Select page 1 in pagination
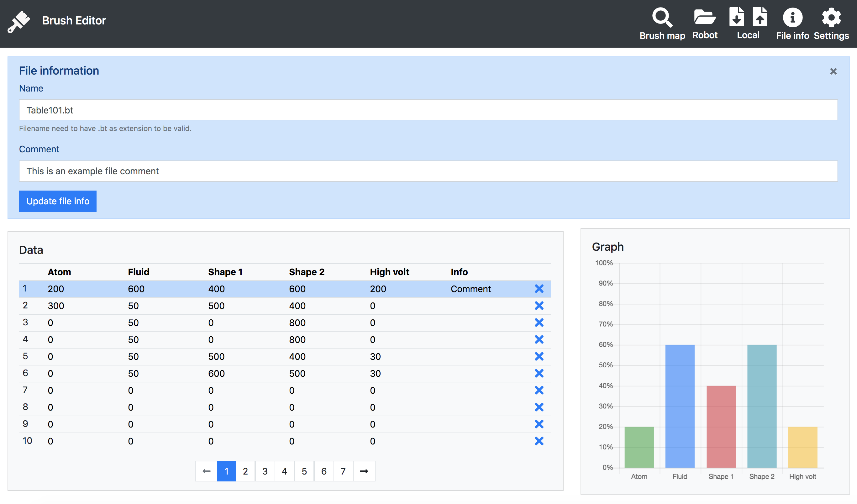This screenshot has width=857, height=504. tap(226, 471)
